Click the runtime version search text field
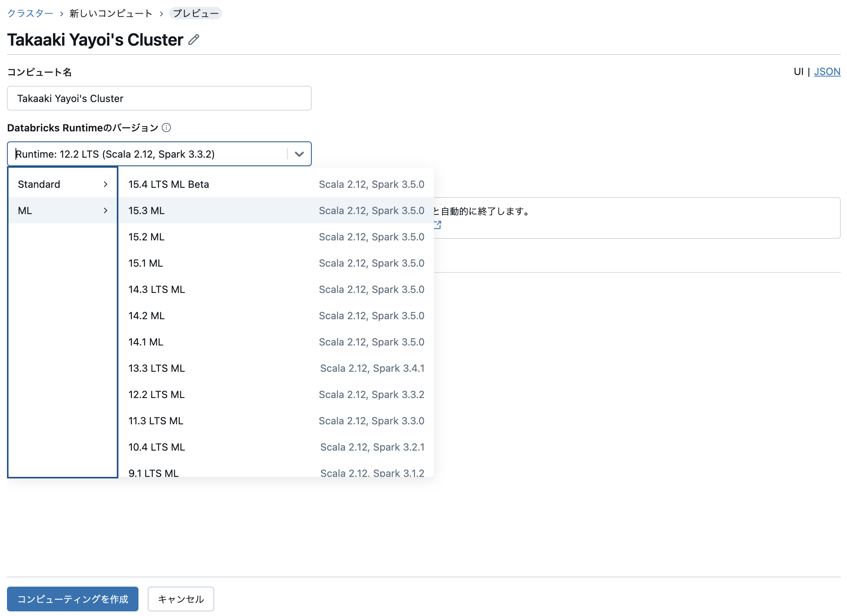This screenshot has width=847, height=616. 147,154
